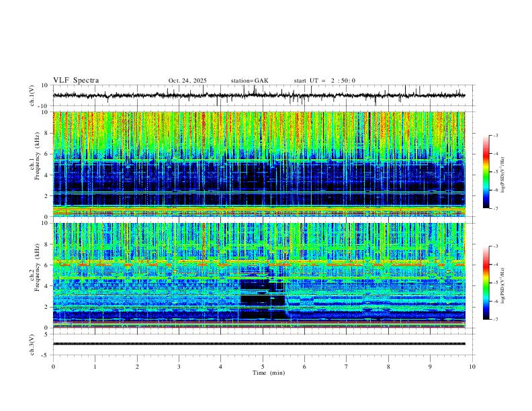Click the "-5" label on ch.2 color bar
The width and height of the screenshot is (532, 411).
click(495, 283)
